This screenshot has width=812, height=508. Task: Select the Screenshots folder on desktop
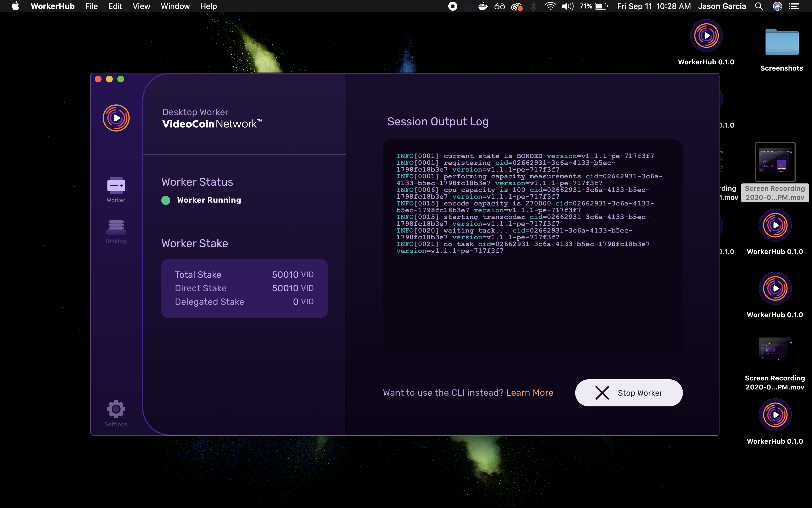coord(782,49)
